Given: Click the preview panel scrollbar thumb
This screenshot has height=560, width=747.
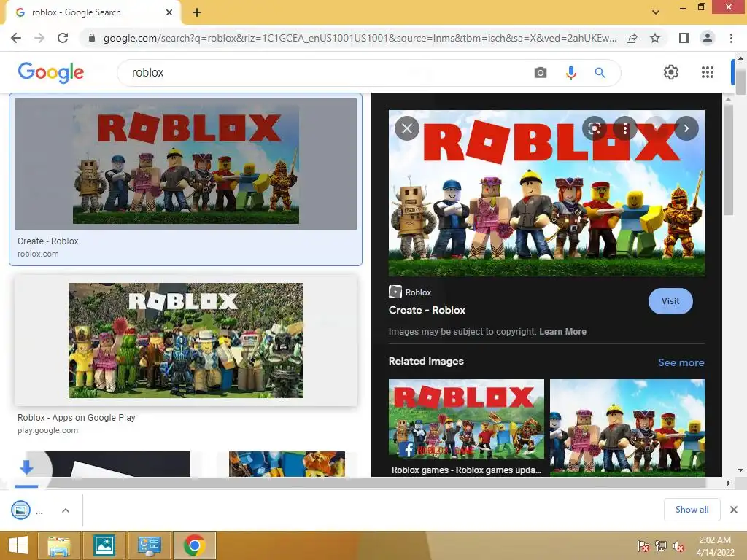Looking at the screenshot, I should click(x=728, y=160).
